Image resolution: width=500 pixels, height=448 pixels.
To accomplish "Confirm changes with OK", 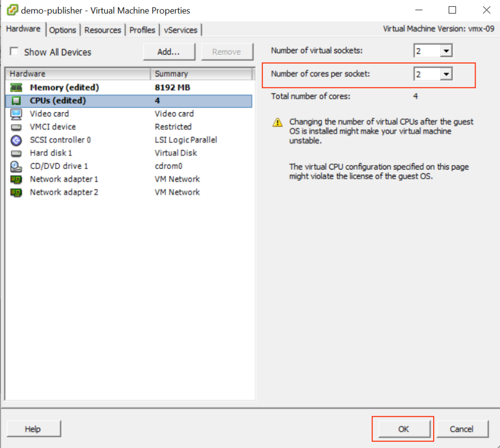I will (403, 428).
